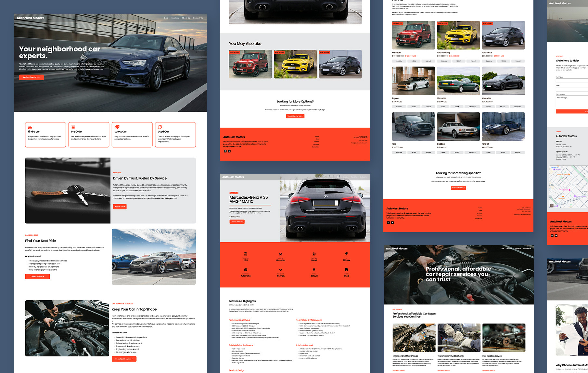
Task: Click Request a quote under Transmission Fluid Exchange
Action: [444, 370]
